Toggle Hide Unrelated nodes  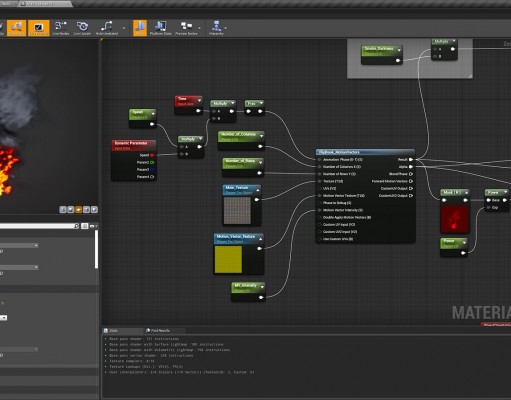pyautogui.click(x=107, y=28)
